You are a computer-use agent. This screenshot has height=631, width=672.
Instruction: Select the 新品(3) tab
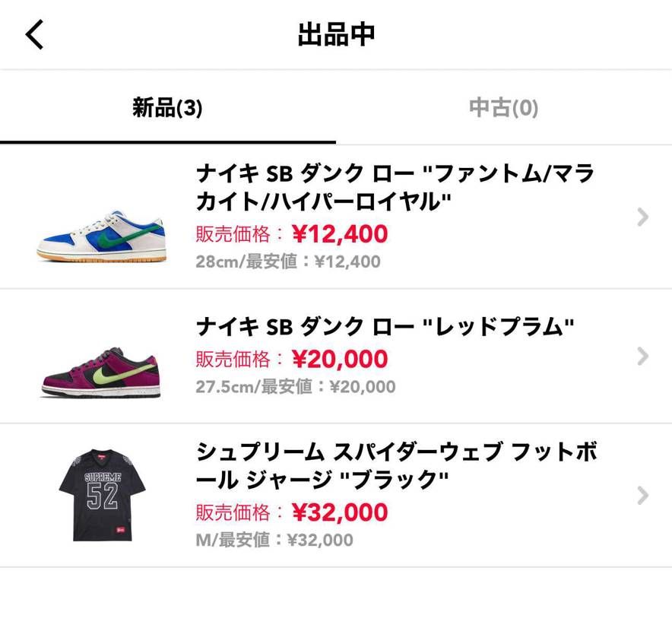pyautogui.click(x=168, y=109)
